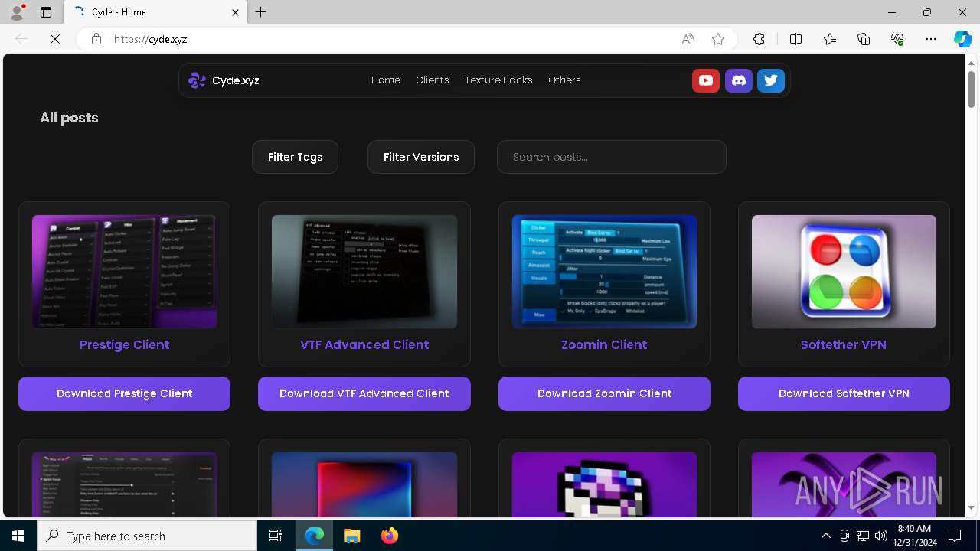Open the Softether VPN title link
The image size is (980, 551).
pyautogui.click(x=844, y=344)
